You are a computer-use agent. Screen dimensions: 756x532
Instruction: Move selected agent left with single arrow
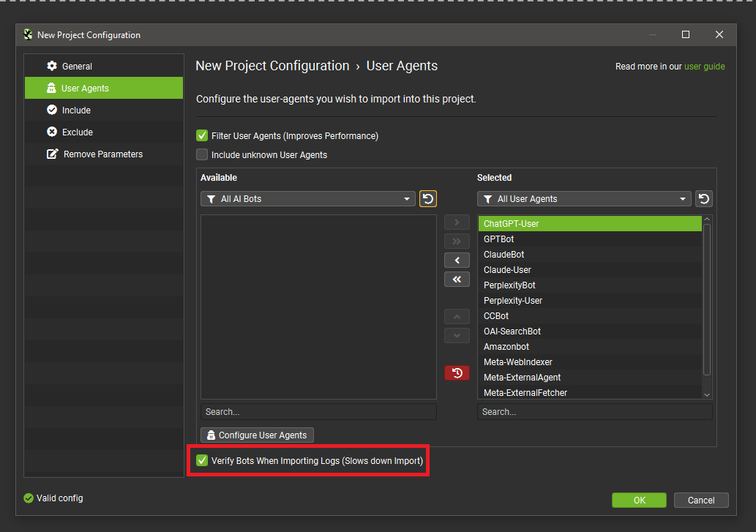click(457, 261)
